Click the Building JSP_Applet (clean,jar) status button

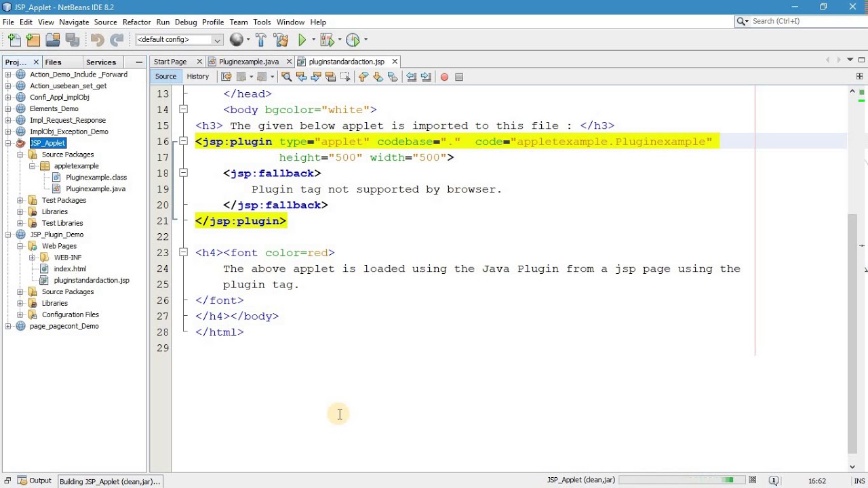tap(110, 481)
